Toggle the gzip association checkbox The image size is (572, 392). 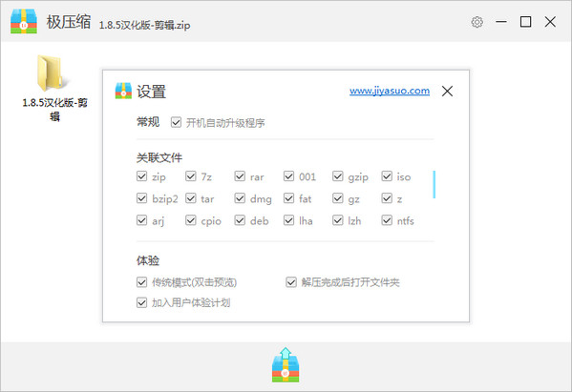[338, 176]
